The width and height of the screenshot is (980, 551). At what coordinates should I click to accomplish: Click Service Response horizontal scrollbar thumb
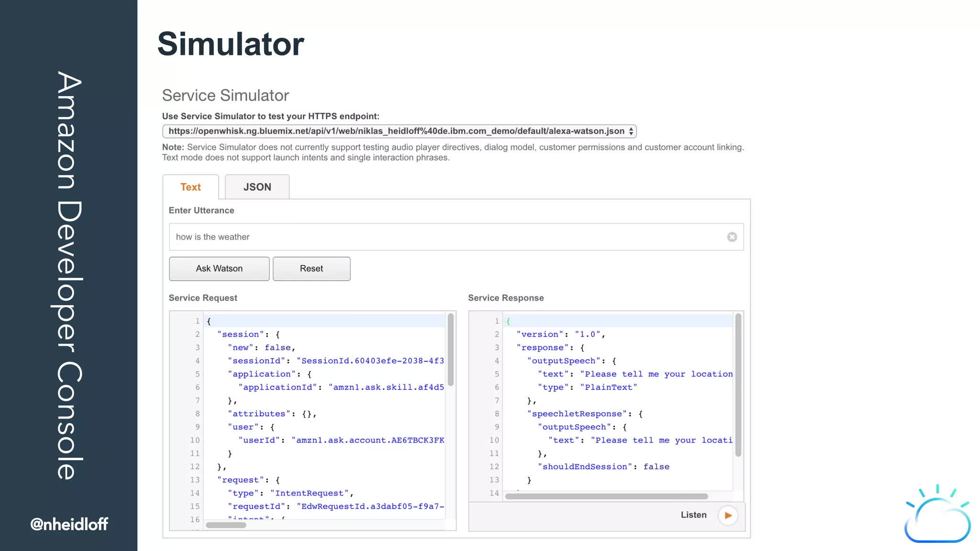(x=606, y=496)
